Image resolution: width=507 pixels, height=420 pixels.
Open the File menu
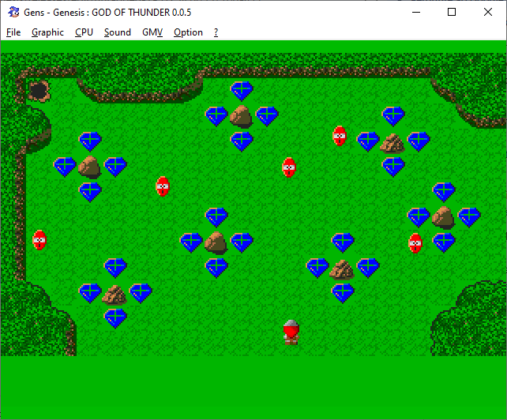[x=13, y=32]
